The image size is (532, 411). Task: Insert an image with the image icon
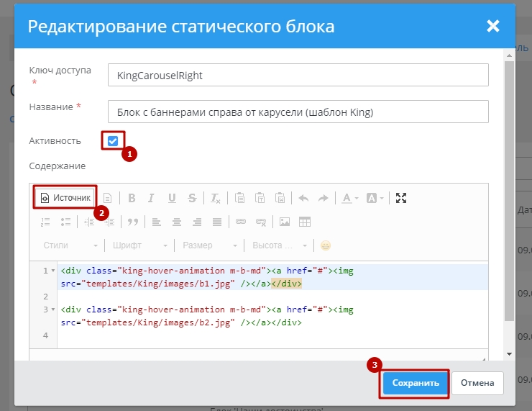tap(285, 222)
